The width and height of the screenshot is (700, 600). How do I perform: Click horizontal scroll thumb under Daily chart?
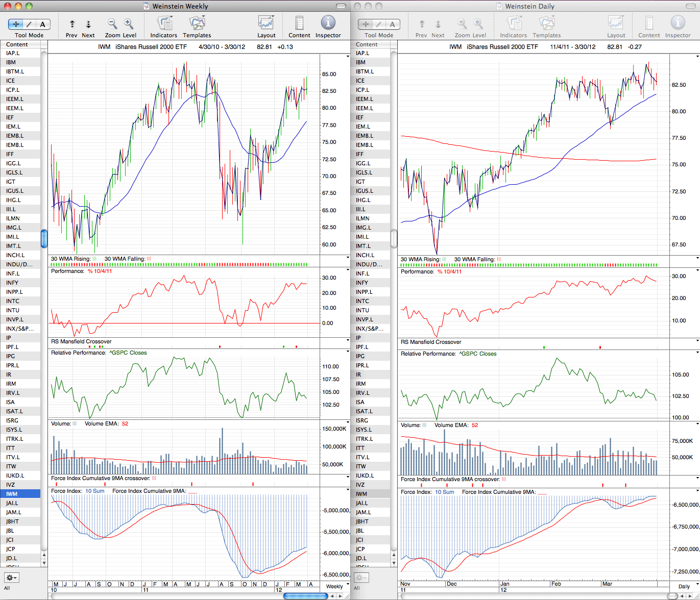tap(672, 596)
